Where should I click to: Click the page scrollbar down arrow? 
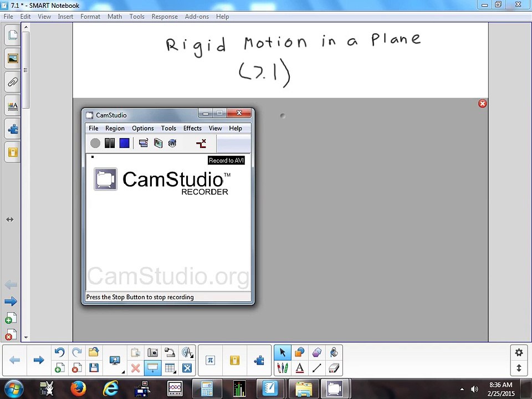click(26, 338)
